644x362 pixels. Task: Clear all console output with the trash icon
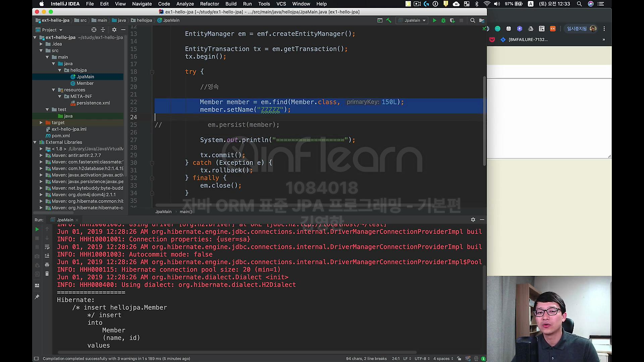pos(47,274)
